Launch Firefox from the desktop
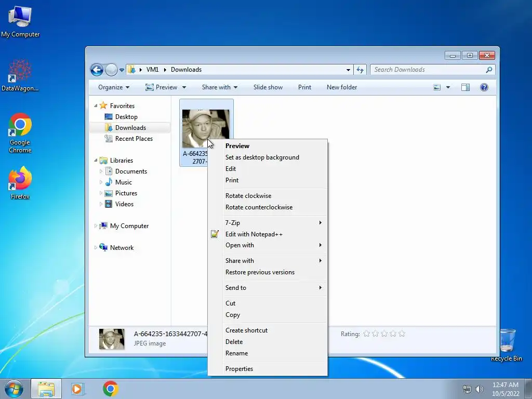 click(20, 183)
